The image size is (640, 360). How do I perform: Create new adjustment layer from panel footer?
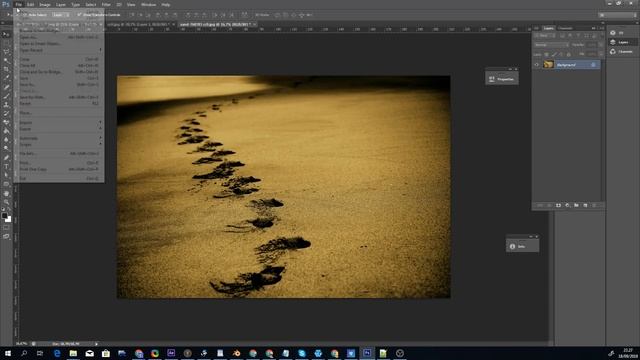click(567, 205)
